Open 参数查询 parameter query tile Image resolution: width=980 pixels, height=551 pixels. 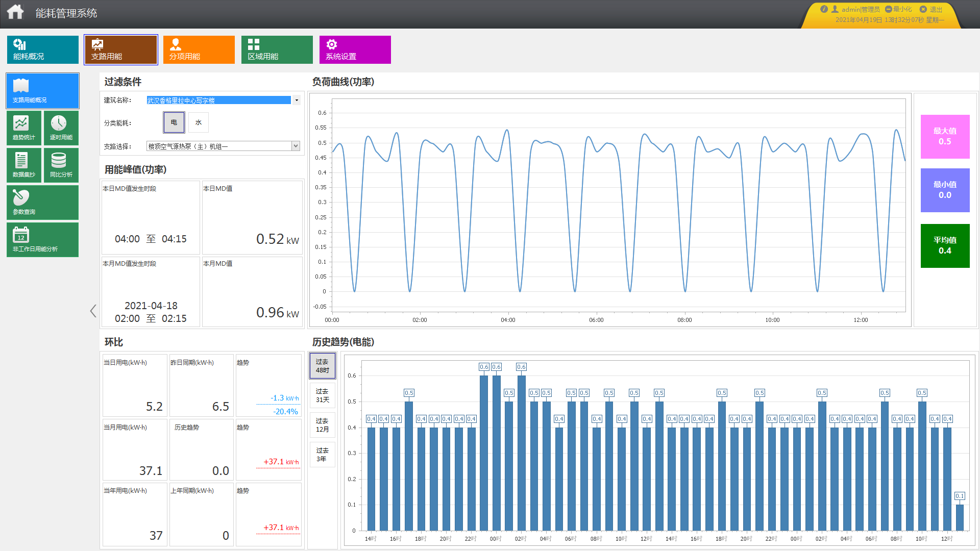[x=42, y=202]
